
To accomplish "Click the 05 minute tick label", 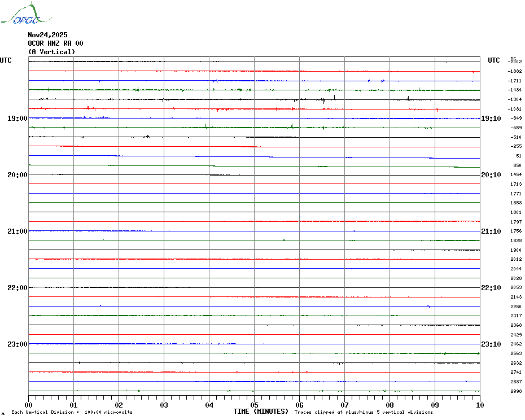I will click(254, 405).
